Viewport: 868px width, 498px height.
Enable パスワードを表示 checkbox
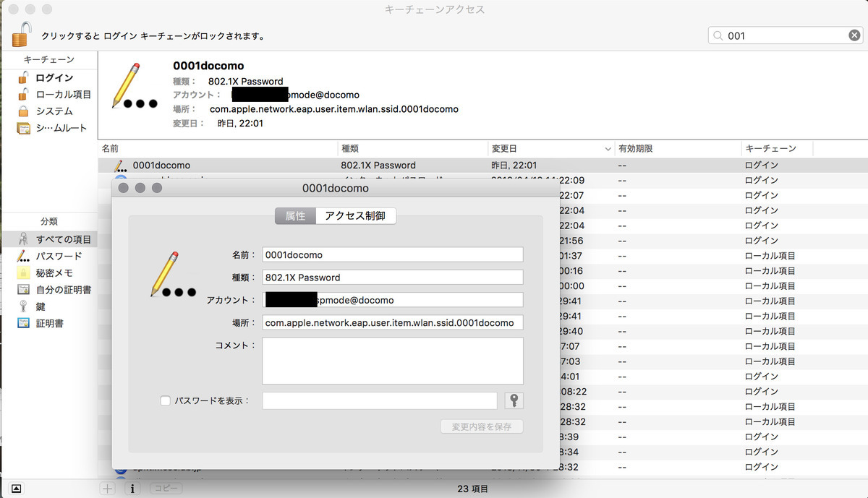[x=165, y=400]
